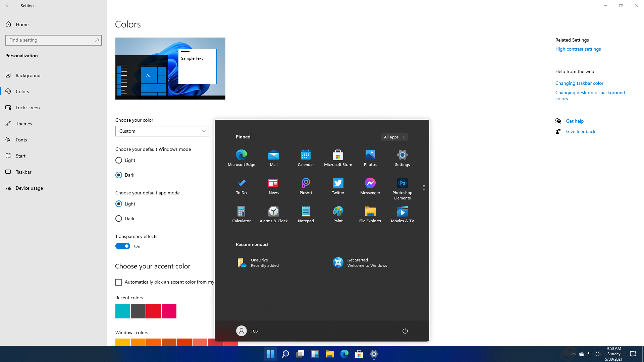The width and height of the screenshot is (644, 362).
Task: Click the power button in Start menu
Action: tap(405, 331)
